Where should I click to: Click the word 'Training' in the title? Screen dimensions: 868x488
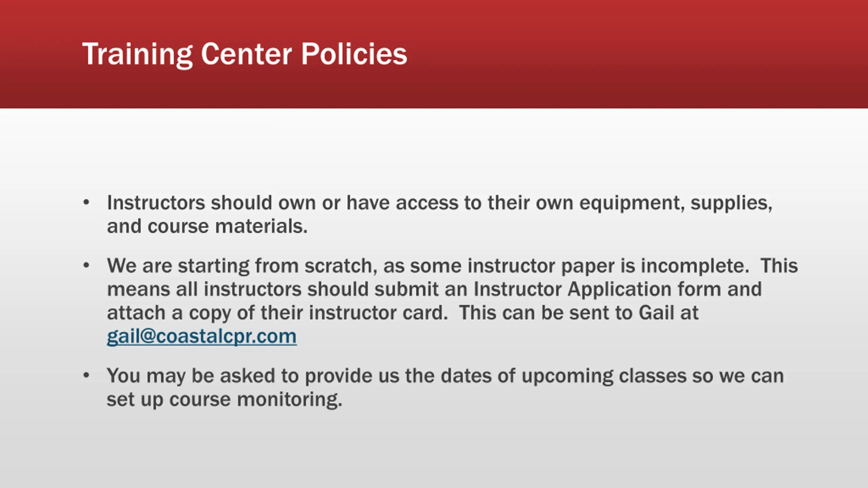click(137, 55)
